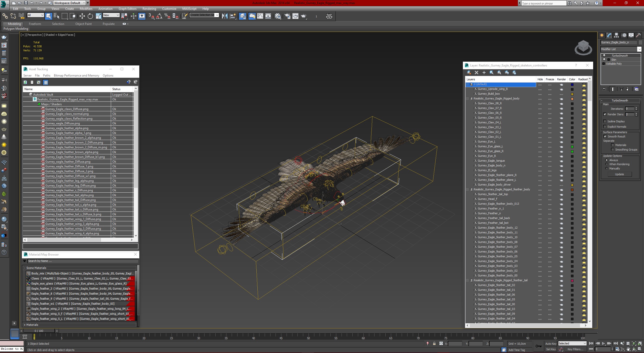Switch to the Hierarchy command panel
The image size is (644, 353).
pyautogui.click(x=616, y=35)
